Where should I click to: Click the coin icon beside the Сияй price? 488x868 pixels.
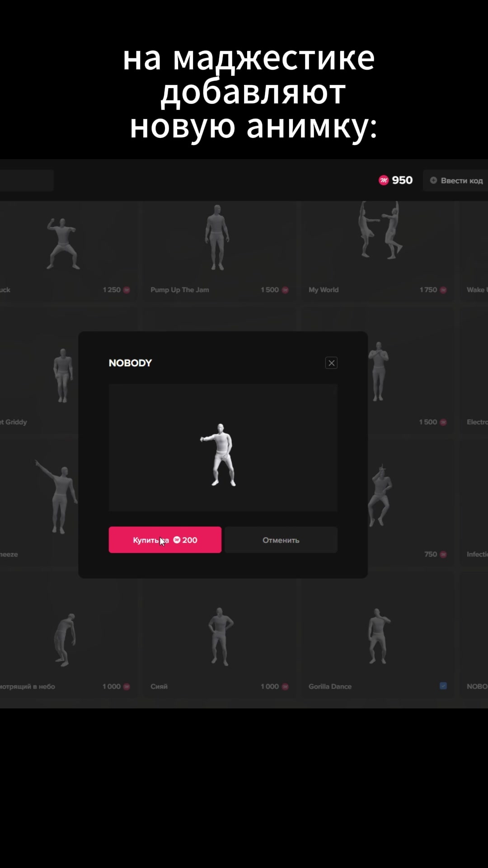[x=285, y=686]
